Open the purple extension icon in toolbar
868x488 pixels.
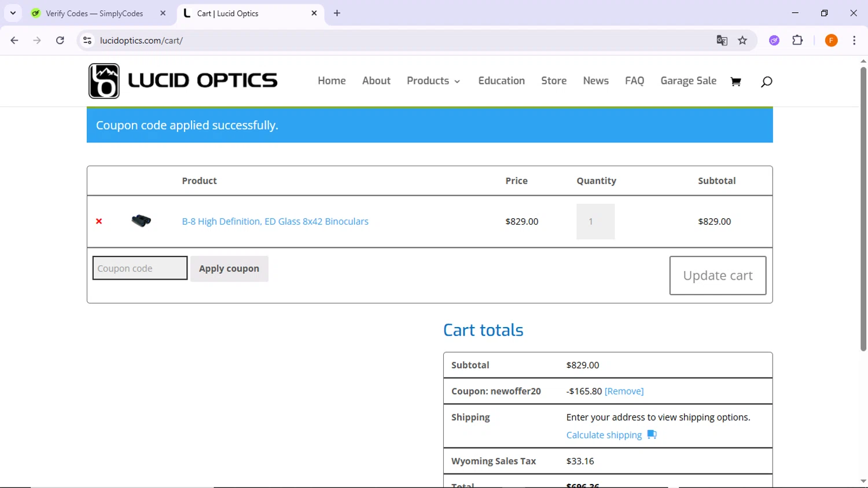(x=774, y=41)
